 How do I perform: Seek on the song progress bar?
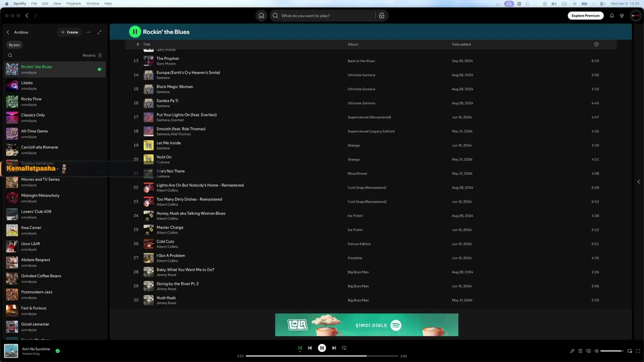tap(322, 356)
